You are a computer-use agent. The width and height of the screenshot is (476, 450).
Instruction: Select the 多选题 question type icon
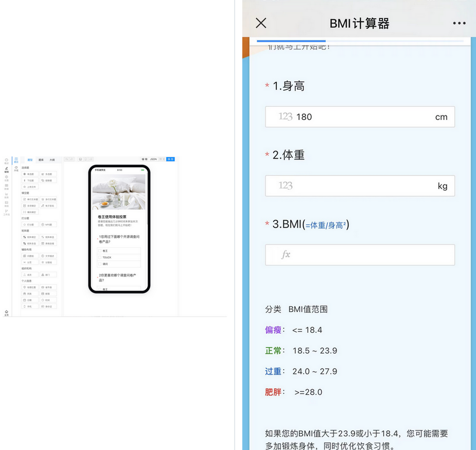[48, 174]
